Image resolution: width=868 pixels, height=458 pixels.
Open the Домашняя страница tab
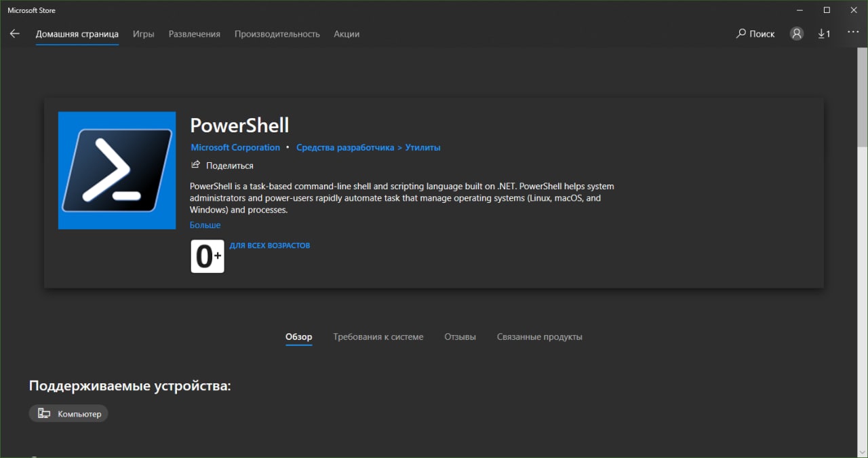click(77, 34)
